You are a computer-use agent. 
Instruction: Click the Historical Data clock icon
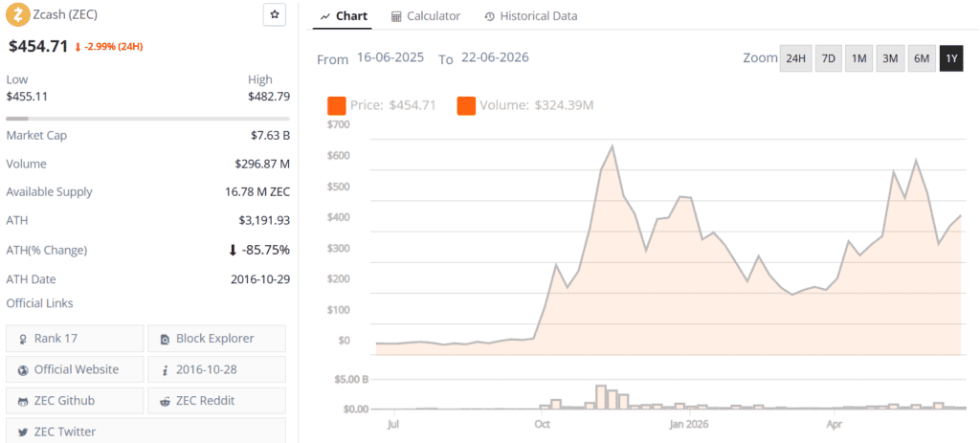[489, 16]
